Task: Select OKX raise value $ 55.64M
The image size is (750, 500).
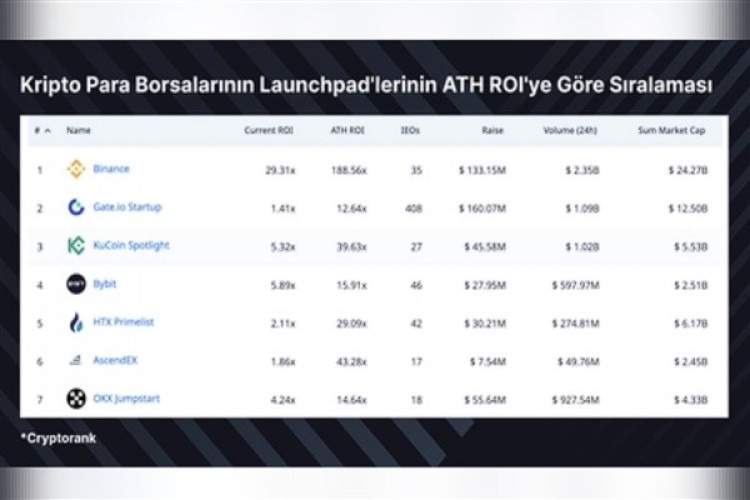Action: click(485, 400)
